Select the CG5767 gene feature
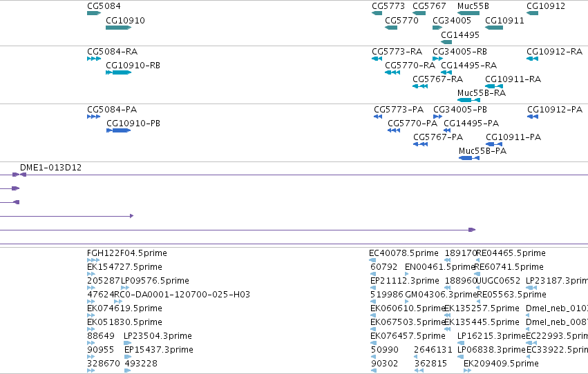Screen dimensions: 588x374 (x=419, y=13)
